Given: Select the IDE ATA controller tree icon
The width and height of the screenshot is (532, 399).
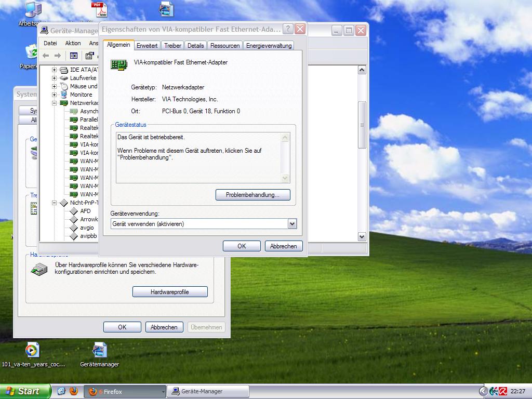Looking at the screenshot, I should point(64,70).
